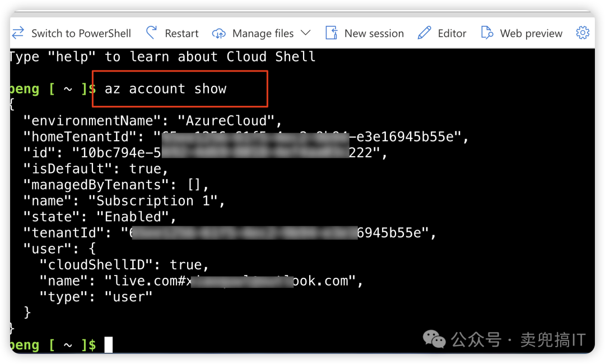
Task: Click the Switch to PowerShell swap icon
Action: pos(18,33)
